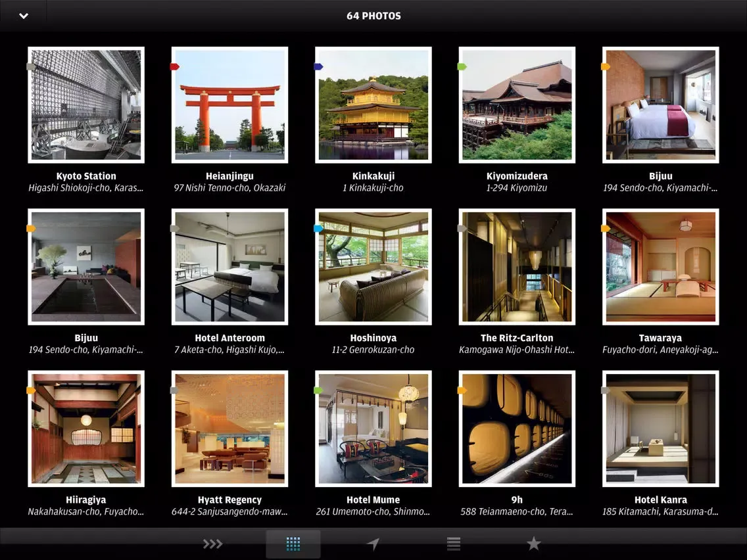Click the gray tag on the Hyatt Regency photo
Screen dimensions: 747x560
(175, 390)
